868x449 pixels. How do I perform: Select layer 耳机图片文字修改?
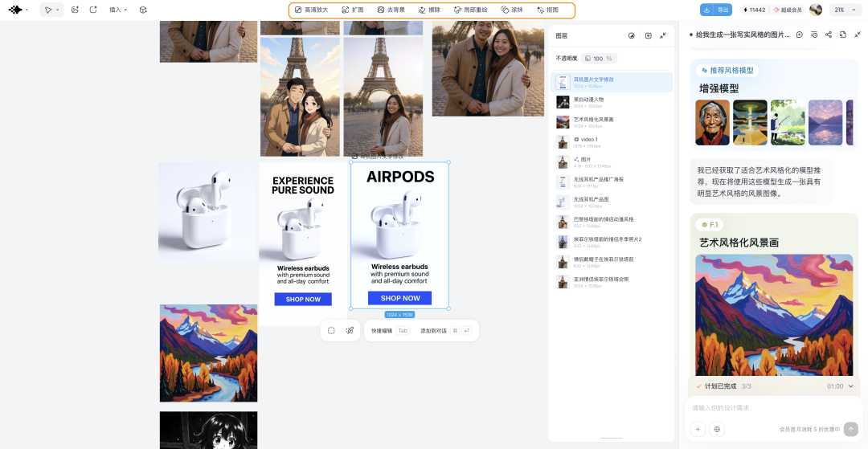(x=611, y=83)
